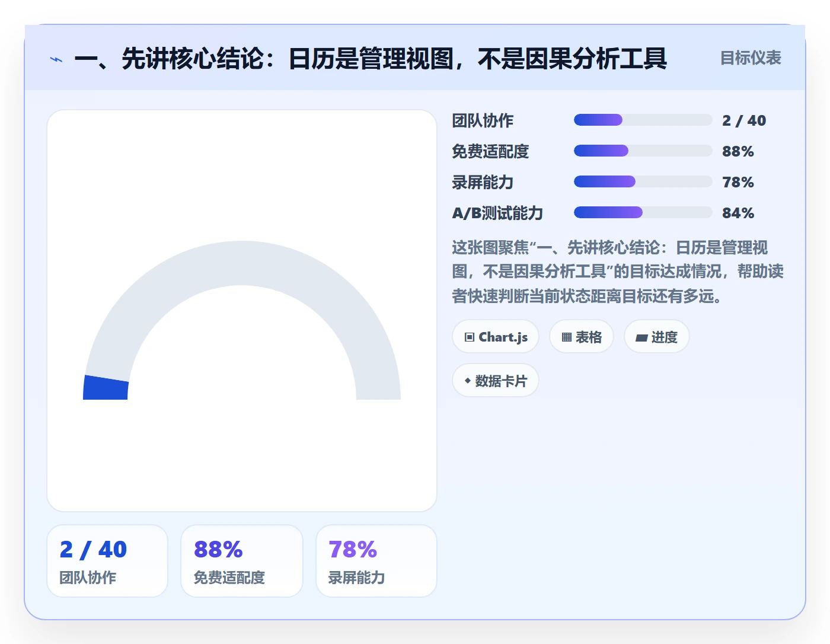The height and width of the screenshot is (644, 830).
Task: Click the 数据卡片 tag chip
Action: click(496, 381)
